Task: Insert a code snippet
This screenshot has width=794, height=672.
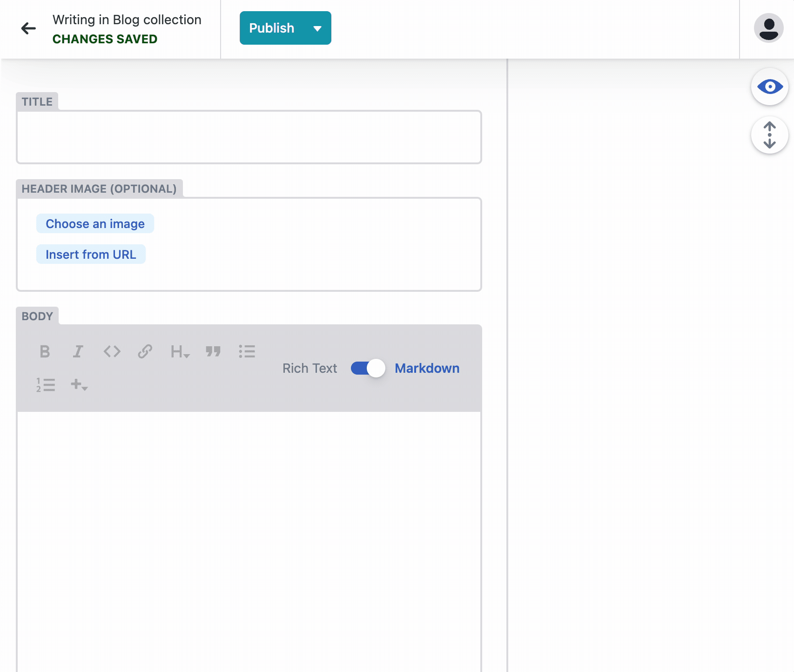Action: click(111, 351)
